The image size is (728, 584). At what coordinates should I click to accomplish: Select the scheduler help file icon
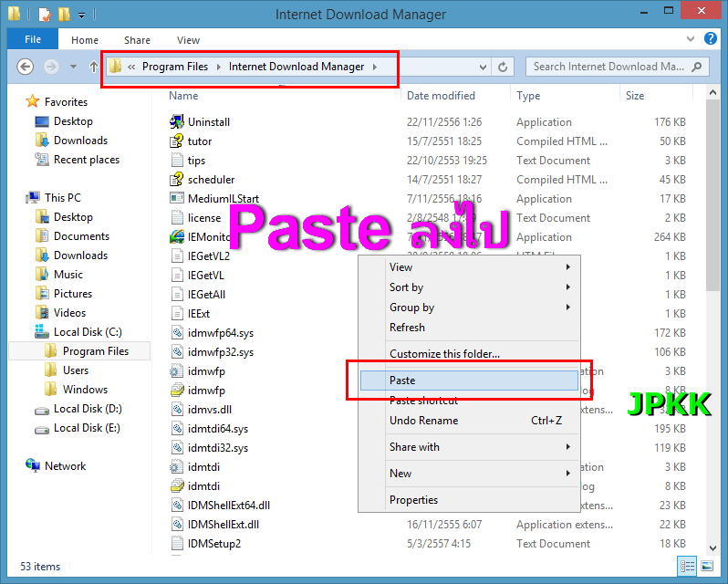pos(176,179)
